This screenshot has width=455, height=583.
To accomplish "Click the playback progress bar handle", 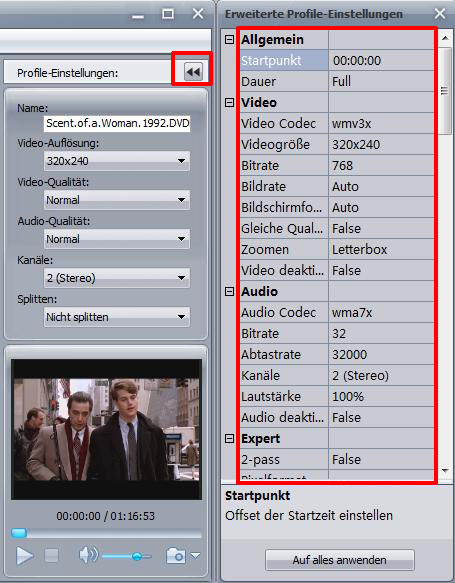I will [19, 533].
